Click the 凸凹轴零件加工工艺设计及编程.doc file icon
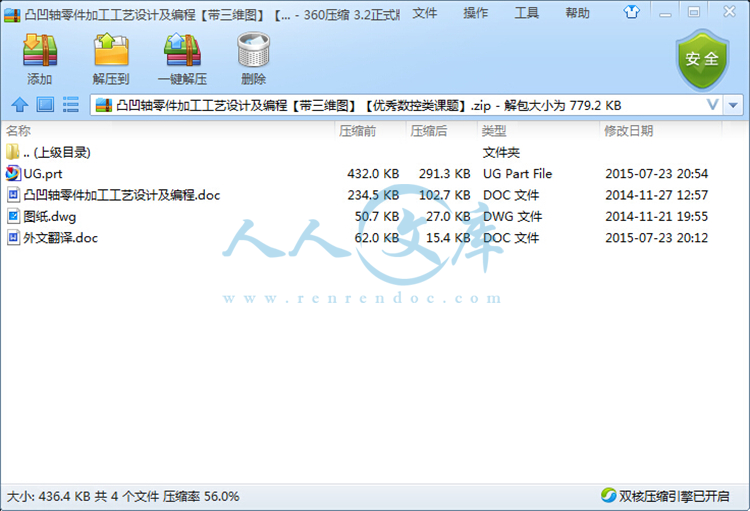 (x=13, y=195)
